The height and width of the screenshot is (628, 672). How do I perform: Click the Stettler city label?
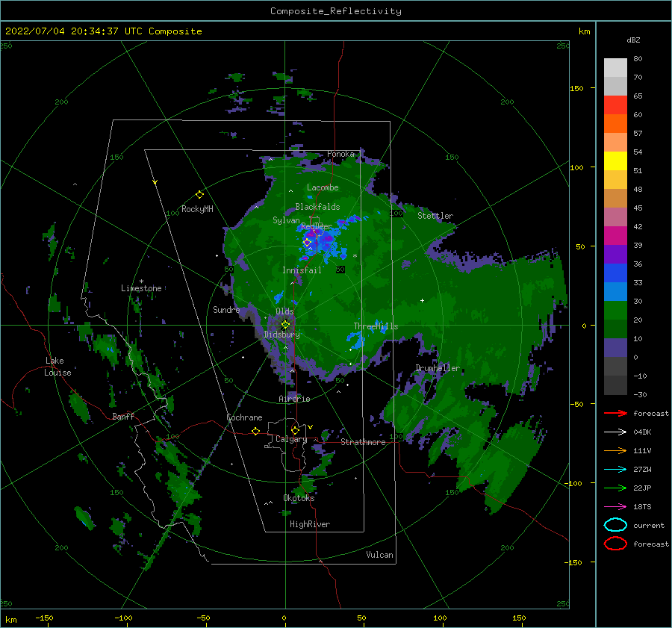point(435,216)
